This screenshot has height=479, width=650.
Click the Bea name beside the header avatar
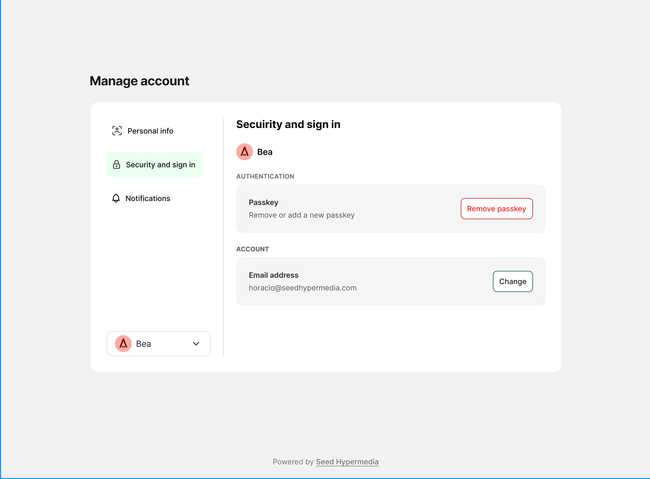tap(265, 152)
